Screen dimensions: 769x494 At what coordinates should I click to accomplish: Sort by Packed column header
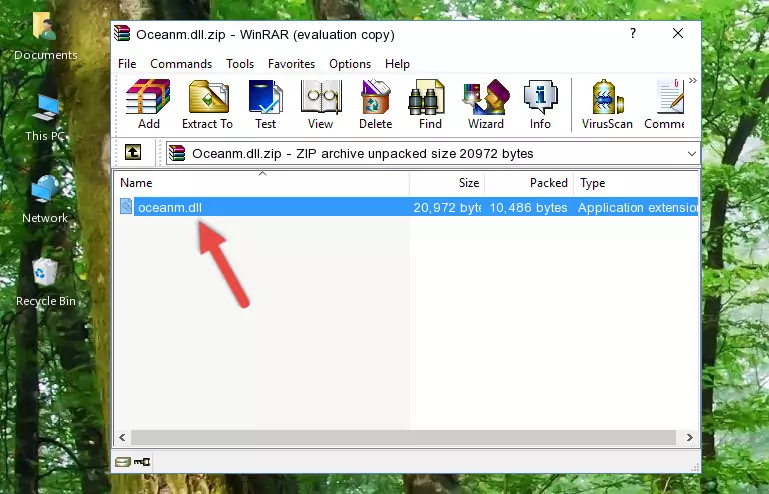[529, 183]
